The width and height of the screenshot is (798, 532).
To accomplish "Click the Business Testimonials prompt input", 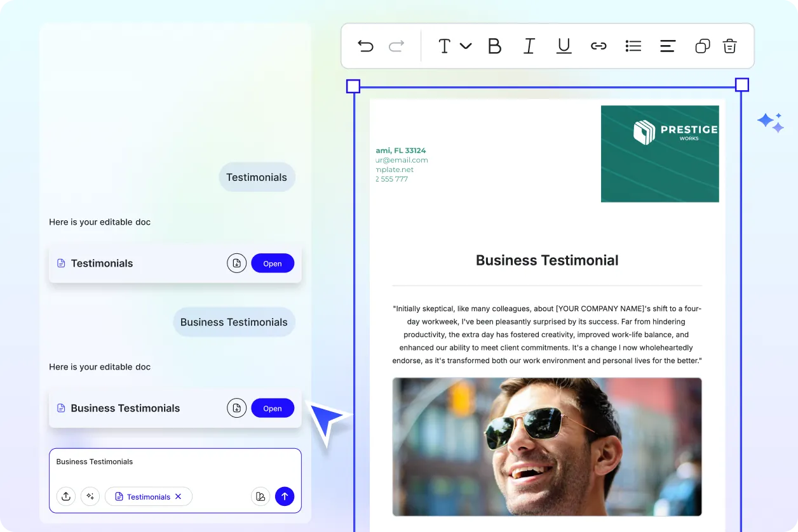I will point(175,467).
